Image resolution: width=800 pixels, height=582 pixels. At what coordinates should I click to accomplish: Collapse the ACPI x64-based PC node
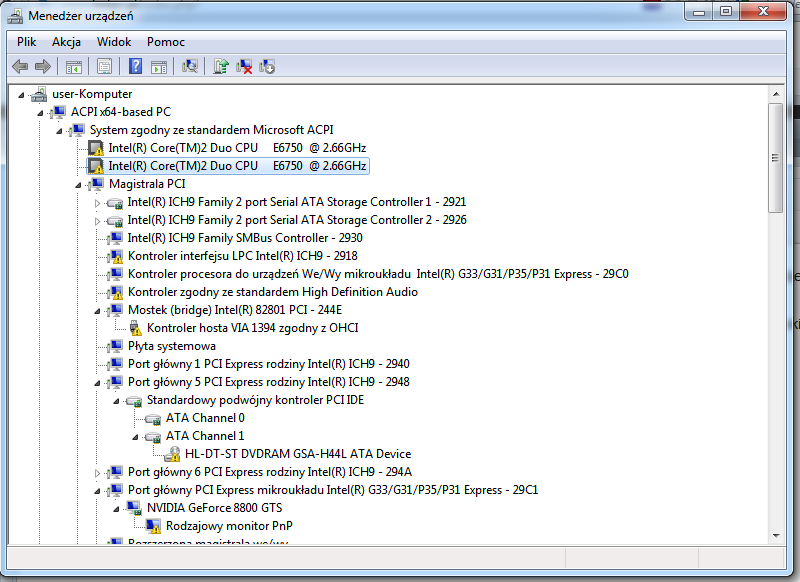click(40, 113)
